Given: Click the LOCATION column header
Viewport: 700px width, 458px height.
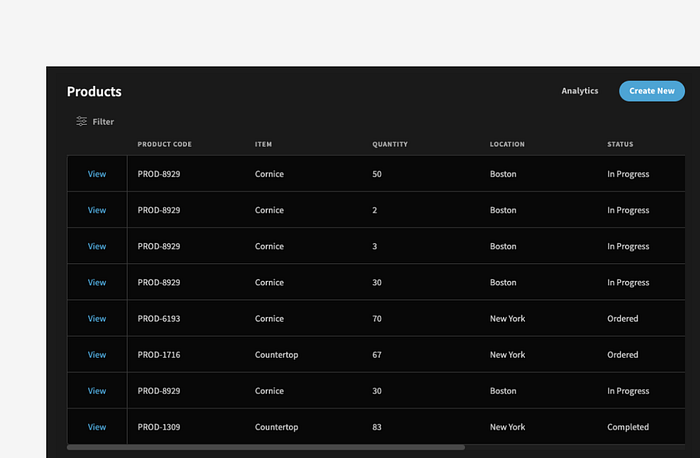Looking at the screenshot, I should pos(507,144).
